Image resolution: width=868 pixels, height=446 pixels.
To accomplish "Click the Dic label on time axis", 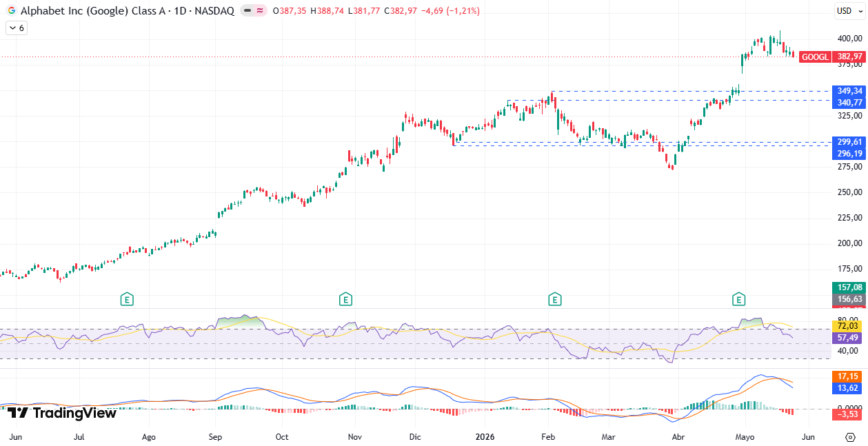I will pyautogui.click(x=415, y=437).
